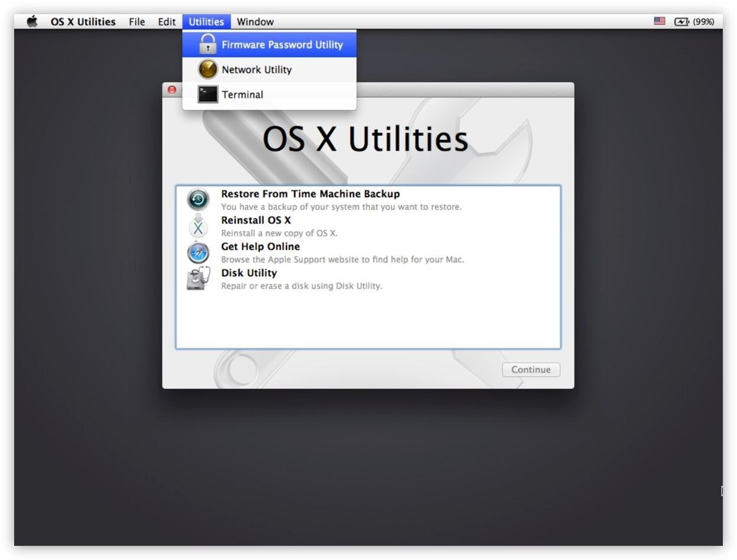Click the Disk Utility stethoscope drive icon
This screenshot has height=560, width=737.
pos(198,279)
